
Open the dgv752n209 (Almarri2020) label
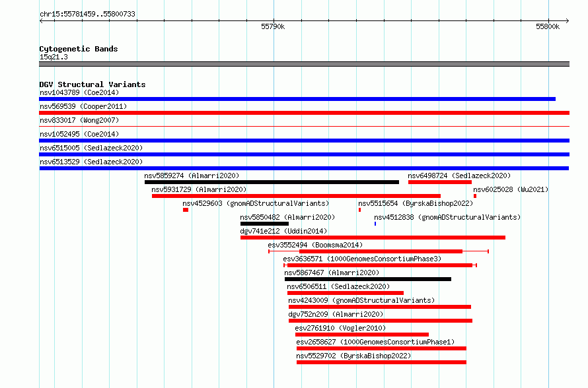336,314
